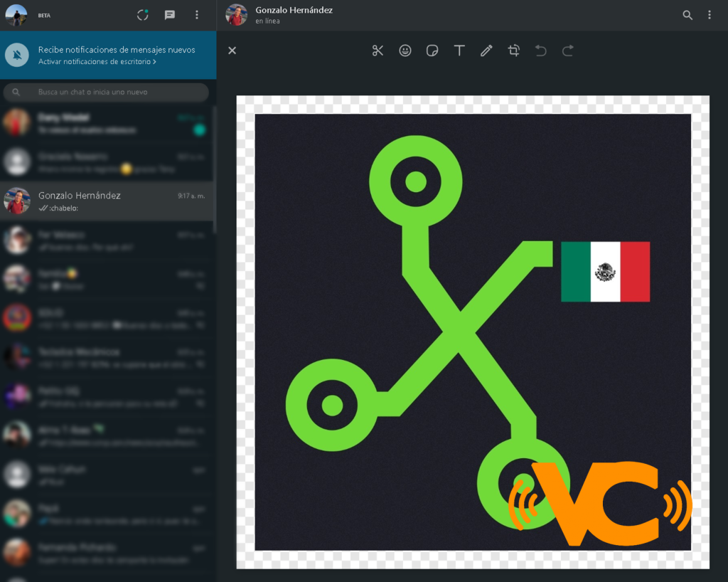This screenshot has height=582, width=728.
Task: Select the crop and rotate tool
Action: 513,51
